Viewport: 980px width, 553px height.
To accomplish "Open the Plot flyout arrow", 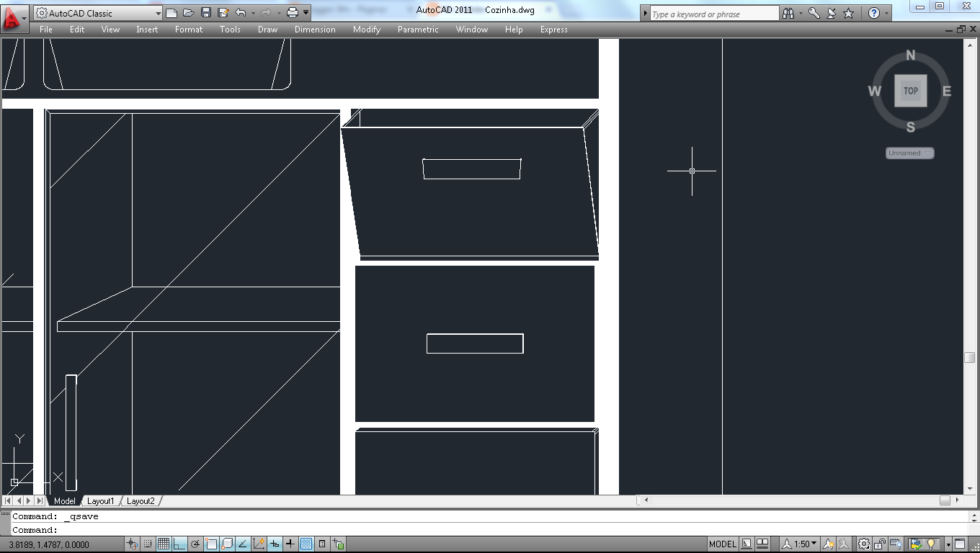I will [x=306, y=13].
